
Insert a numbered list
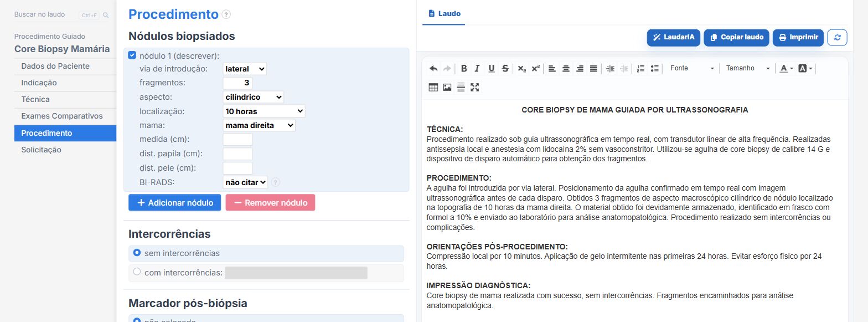click(640, 69)
